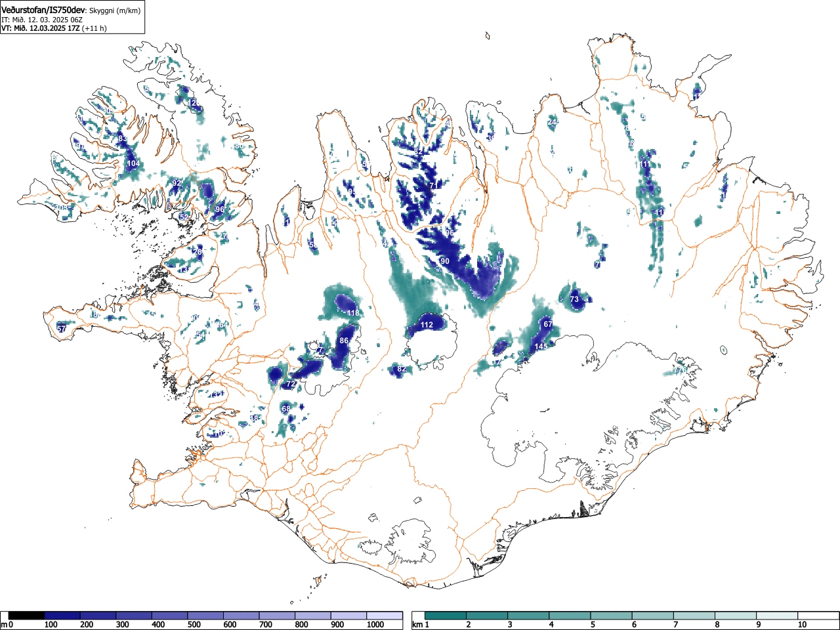Click the '67' visibility value on map

pyautogui.click(x=548, y=324)
